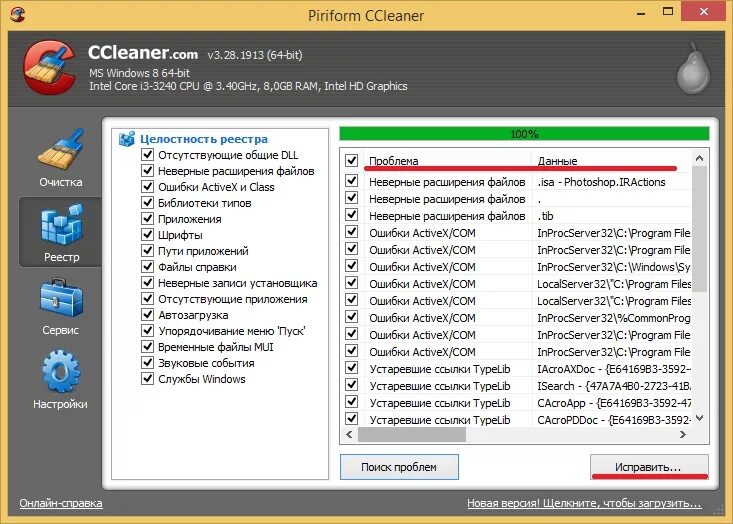Viewport: 733px width, 524px height.
Task: Toggle the Службы Windows checkbox
Action: [148, 378]
